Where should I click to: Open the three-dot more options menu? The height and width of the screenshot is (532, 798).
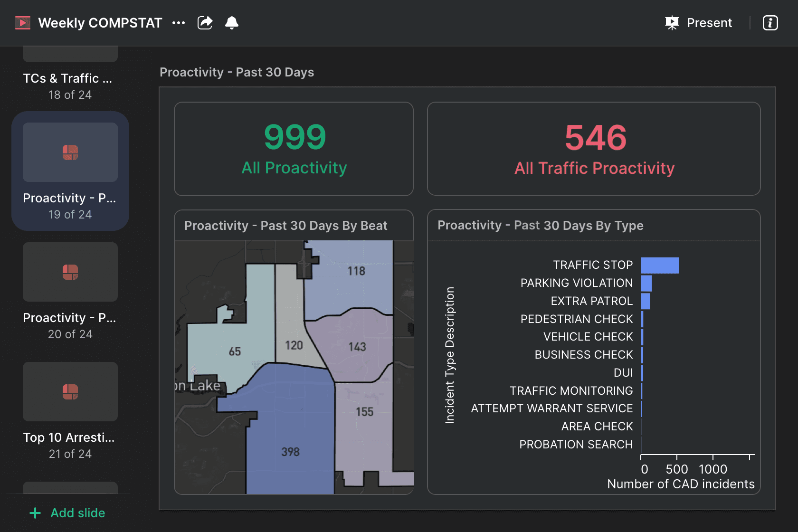click(x=179, y=23)
